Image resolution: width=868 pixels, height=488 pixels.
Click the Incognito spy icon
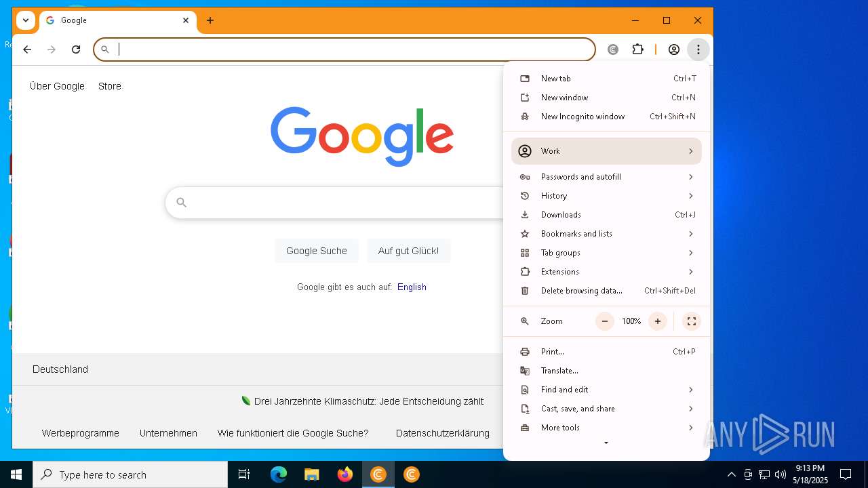(525, 117)
